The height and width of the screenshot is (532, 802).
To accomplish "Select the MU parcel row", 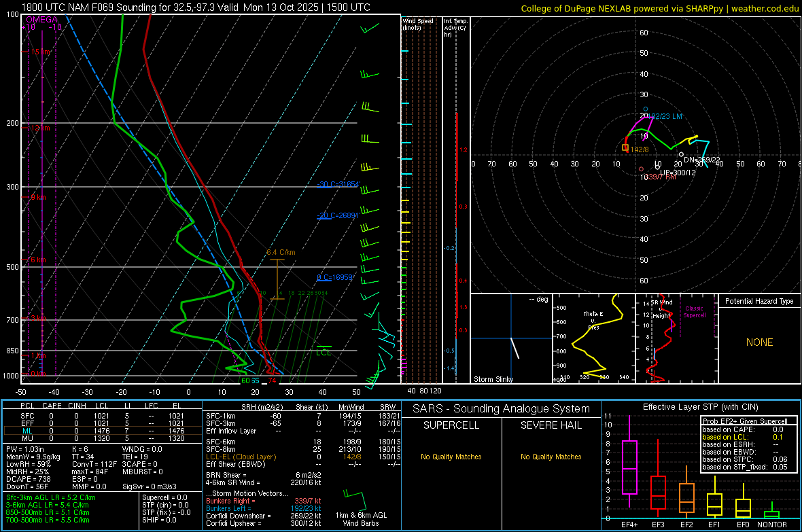I will [103, 438].
